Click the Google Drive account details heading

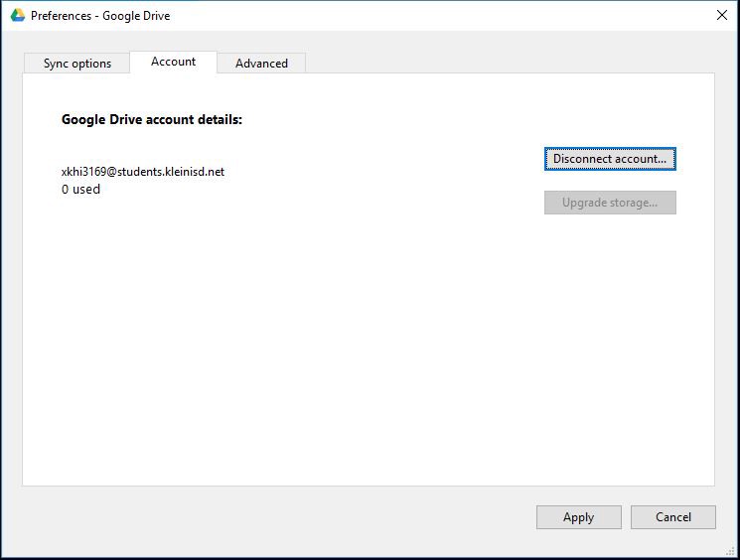coord(152,120)
